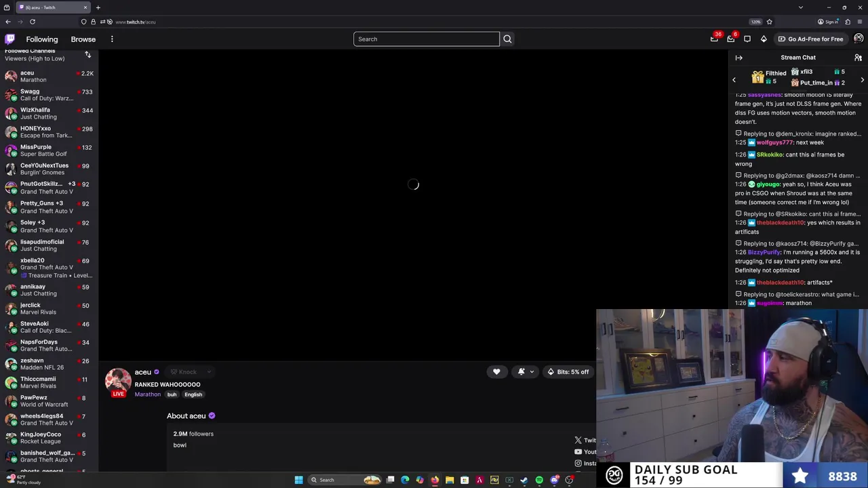
Task: Open Firefox Sign in button
Action: [x=829, y=22]
